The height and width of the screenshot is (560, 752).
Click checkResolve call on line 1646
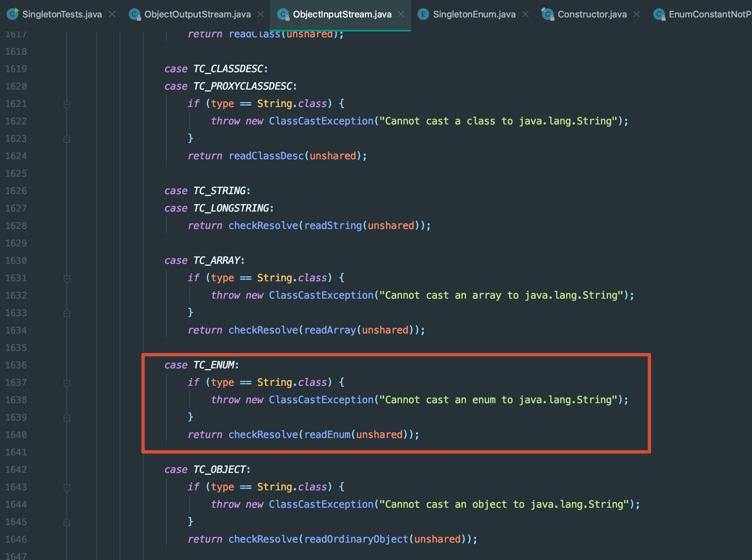coord(263,539)
